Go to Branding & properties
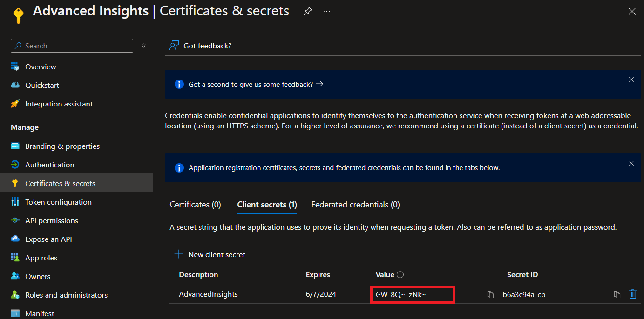This screenshot has width=644, height=319. [62, 146]
